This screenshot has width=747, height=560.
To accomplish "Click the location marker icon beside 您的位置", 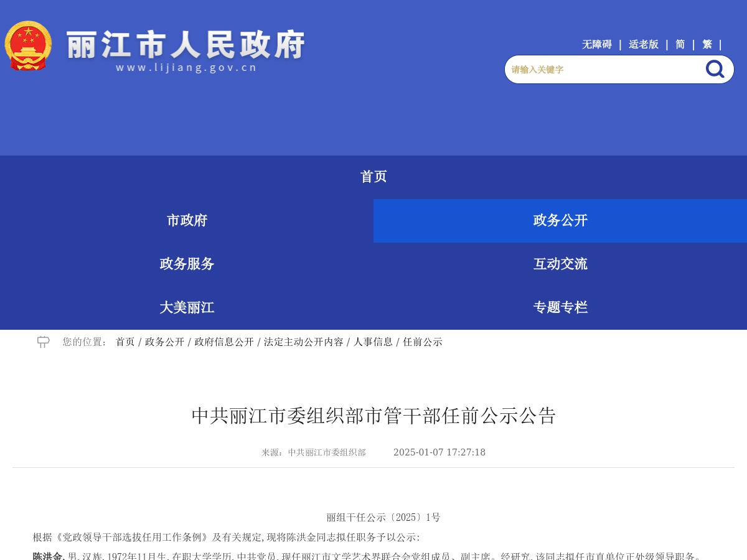I will click(43, 342).
